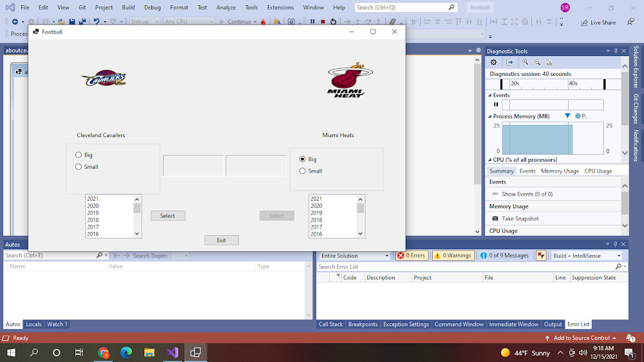Click the Autos search magnifier icon
The image size is (644, 362).
[x=99, y=256]
